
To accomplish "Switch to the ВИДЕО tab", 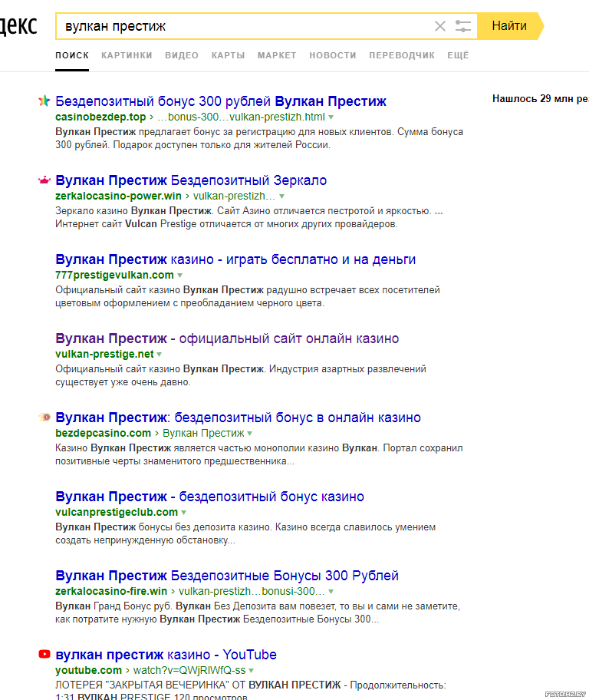I will point(182,55).
